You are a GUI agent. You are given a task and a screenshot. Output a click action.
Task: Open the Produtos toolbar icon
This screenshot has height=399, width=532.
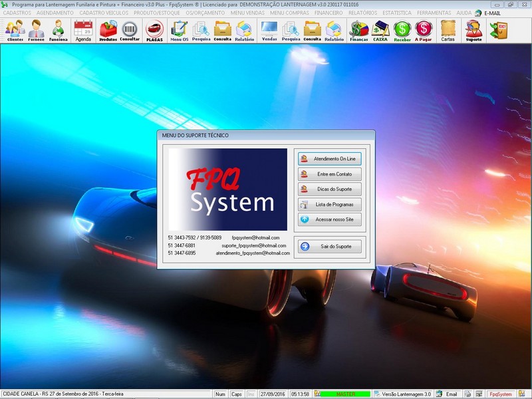click(108, 31)
